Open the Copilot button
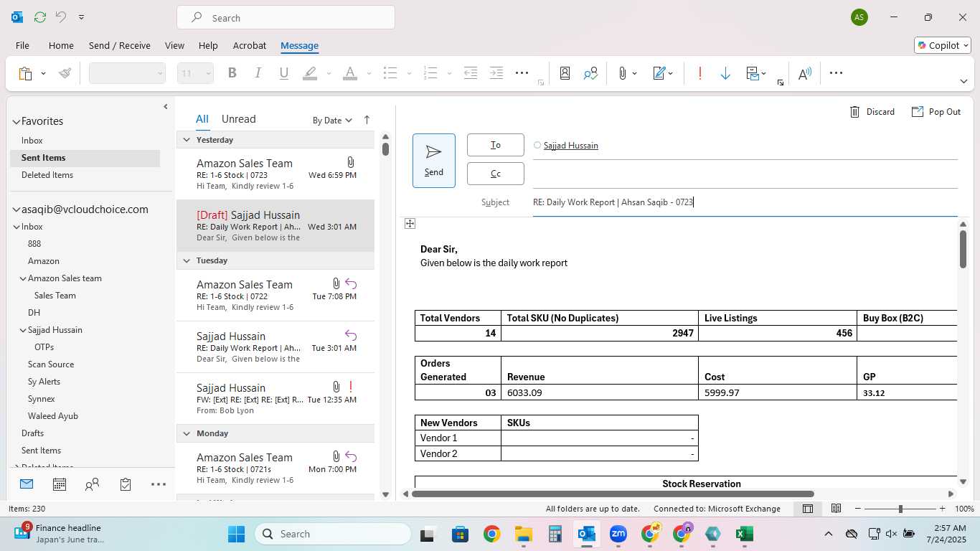The width and height of the screenshot is (980, 551). (x=943, y=45)
